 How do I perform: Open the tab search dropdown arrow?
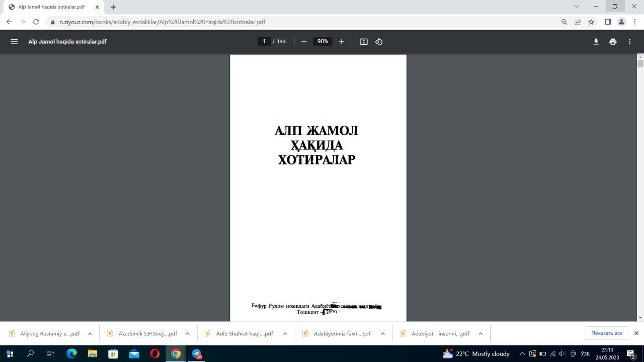coord(577,7)
